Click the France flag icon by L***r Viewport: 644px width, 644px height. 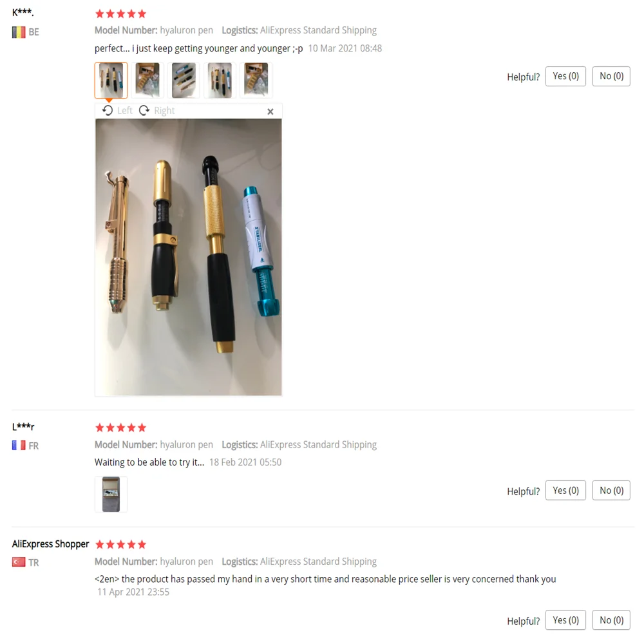[x=19, y=446]
